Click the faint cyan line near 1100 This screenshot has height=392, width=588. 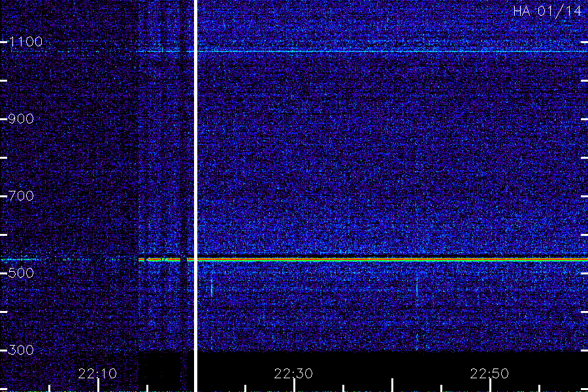[x=363, y=51]
